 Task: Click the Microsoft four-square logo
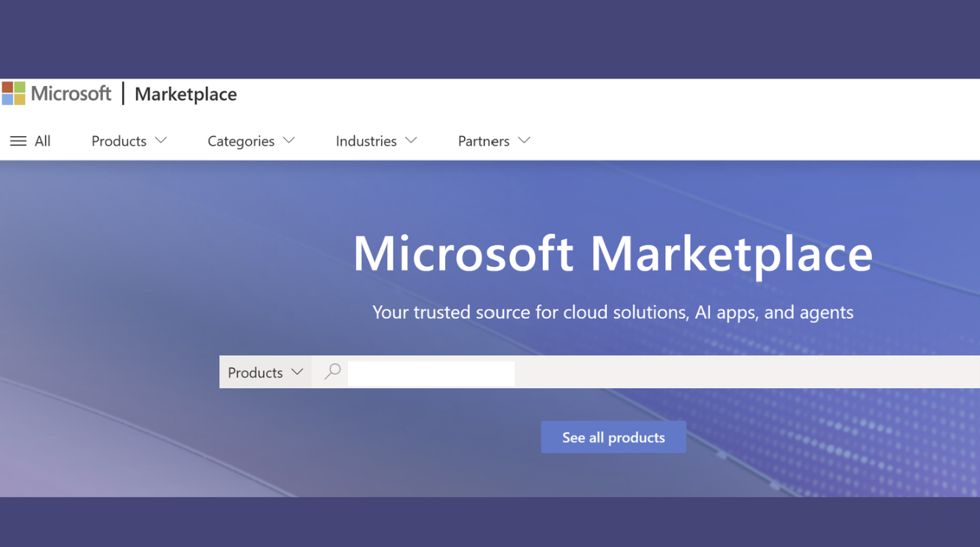13,93
